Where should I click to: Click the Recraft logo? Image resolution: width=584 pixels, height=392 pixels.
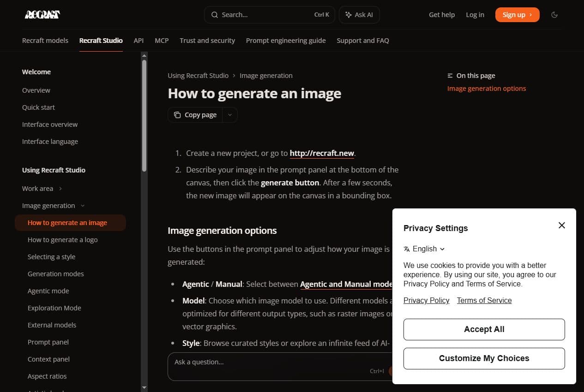(42, 15)
